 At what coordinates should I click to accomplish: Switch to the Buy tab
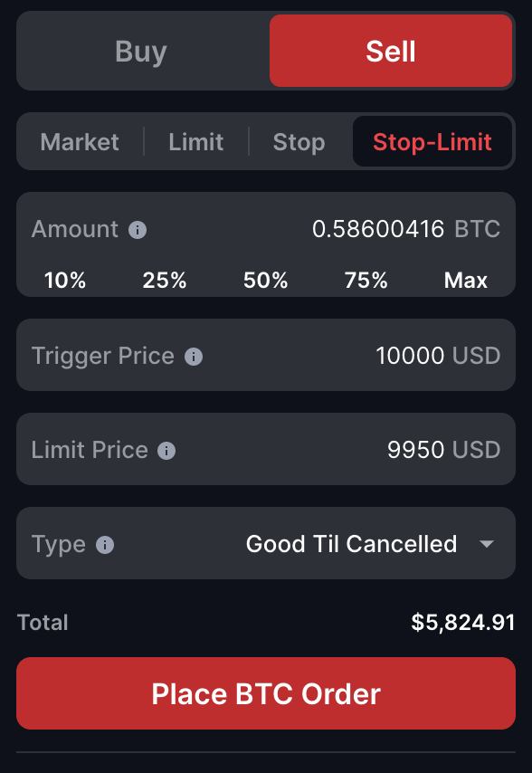point(139,51)
